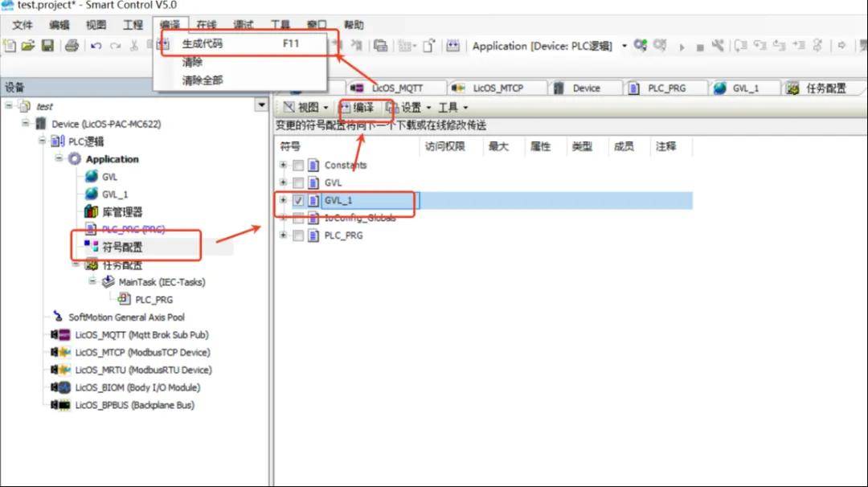Choose 生成代码 from the compile menu
The image size is (868, 487).
coord(203,43)
